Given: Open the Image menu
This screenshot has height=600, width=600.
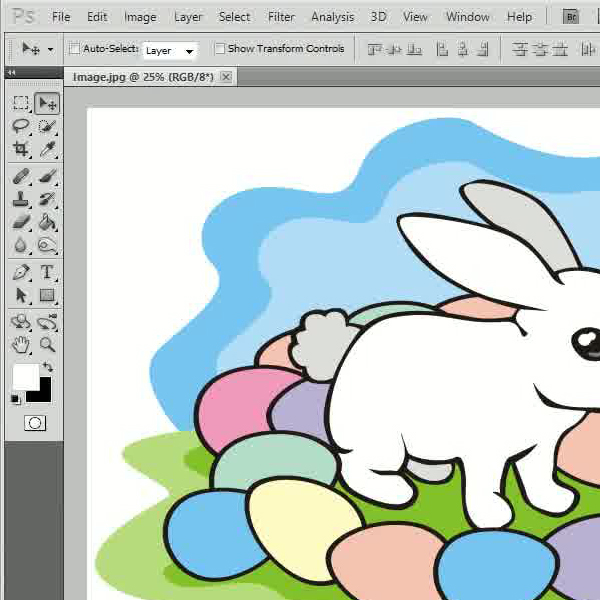Looking at the screenshot, I should click(x=140, y=17).
